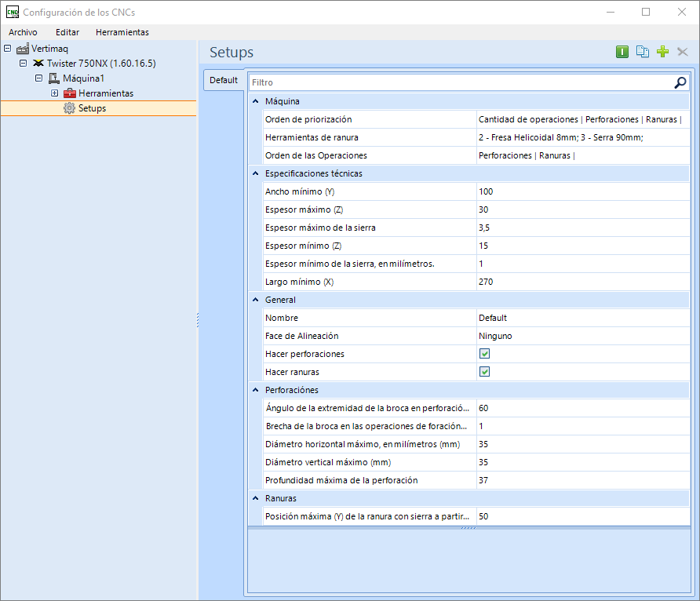This screenshot has height=601, width=700.
Task: Click the vertical splitter beside the tree panel
Action: point(198,320)
